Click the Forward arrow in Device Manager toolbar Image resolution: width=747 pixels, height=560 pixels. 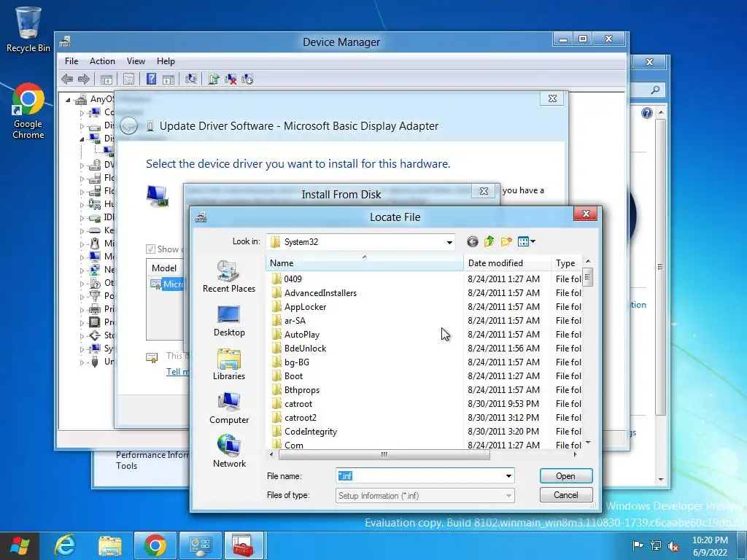(x=83, y=79)
